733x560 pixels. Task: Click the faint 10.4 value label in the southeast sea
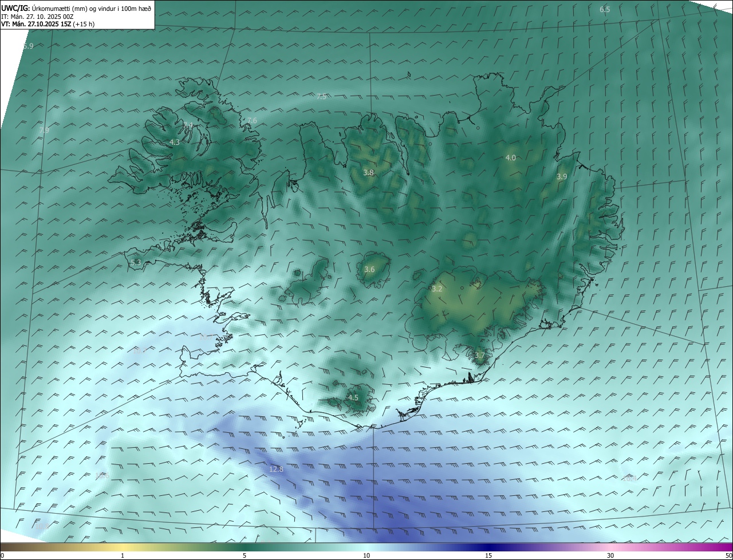pos(629,478)
